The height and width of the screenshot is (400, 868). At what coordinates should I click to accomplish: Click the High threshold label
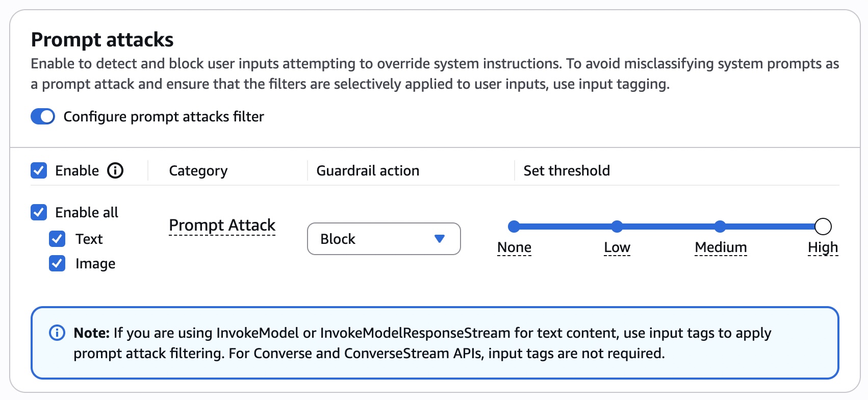point(823,247)
